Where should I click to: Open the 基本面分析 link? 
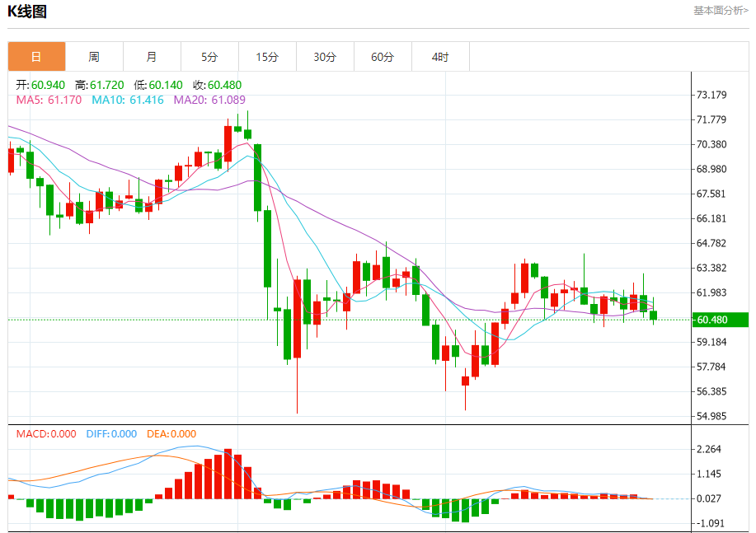721,11
